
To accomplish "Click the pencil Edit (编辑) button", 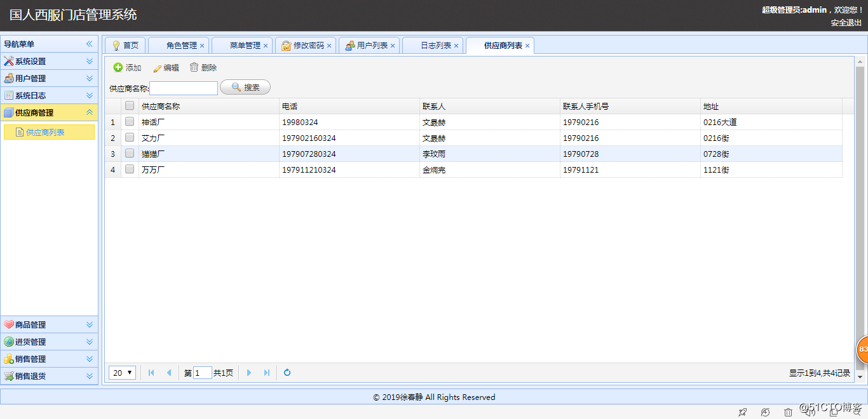I will tap(166, 68).
